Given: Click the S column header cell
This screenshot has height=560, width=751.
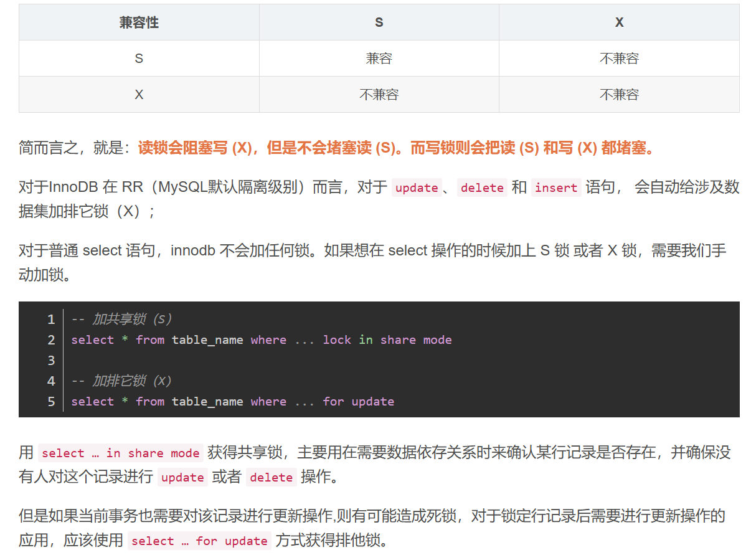Looking at the screenshot, I should point(379,22).
